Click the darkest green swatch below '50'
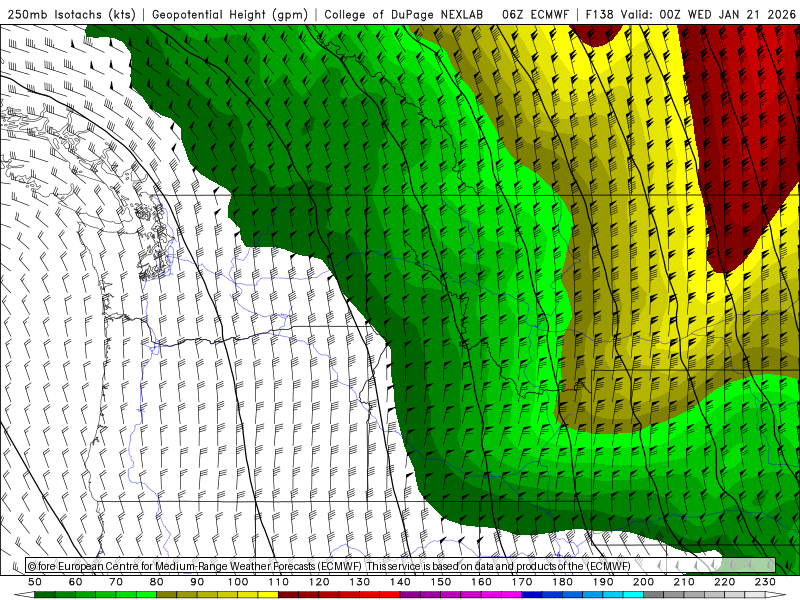 click(x=45, y=595)
